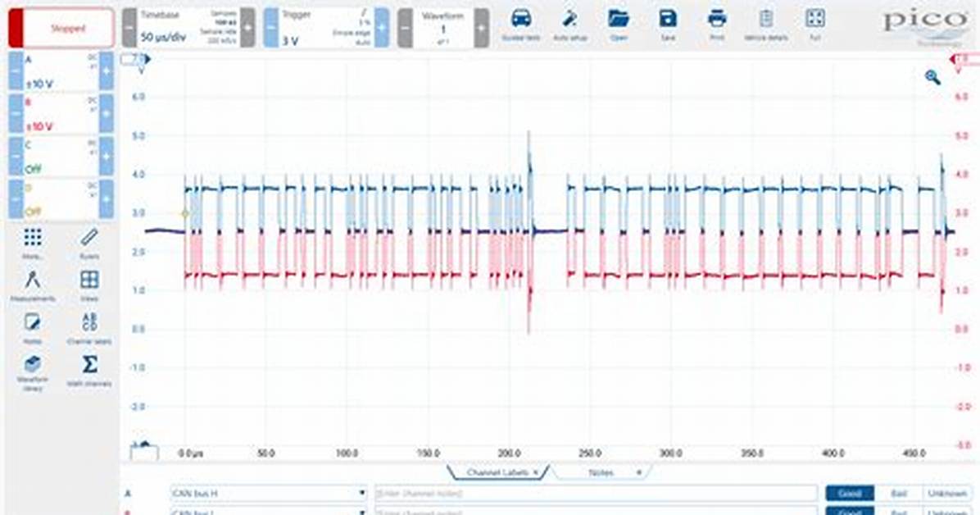Mark Channel A waveform as Bad

point(898,493)
